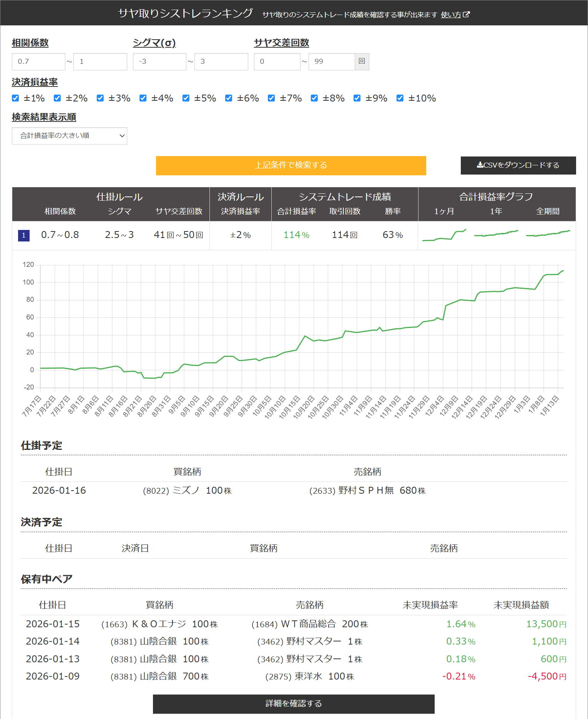Screen dimensions: 588x719
Task: Click the シグマ(σ) heading link
Action: (x=154, y=43)
